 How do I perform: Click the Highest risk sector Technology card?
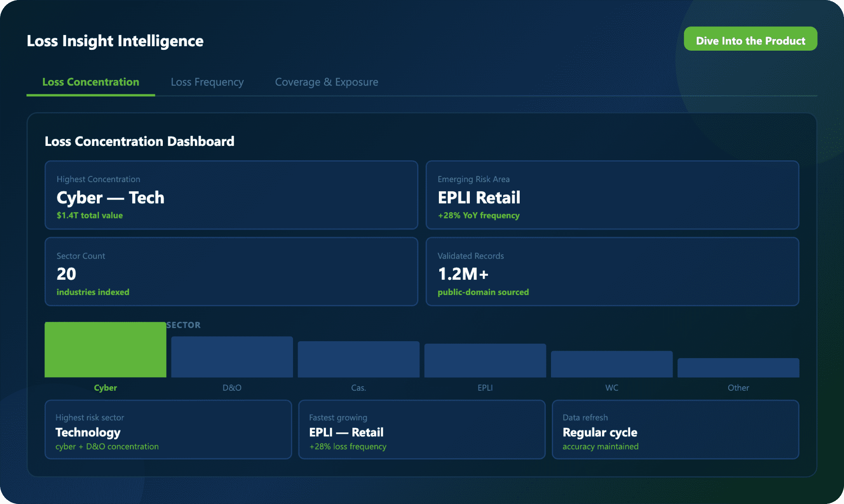point(168,429)
